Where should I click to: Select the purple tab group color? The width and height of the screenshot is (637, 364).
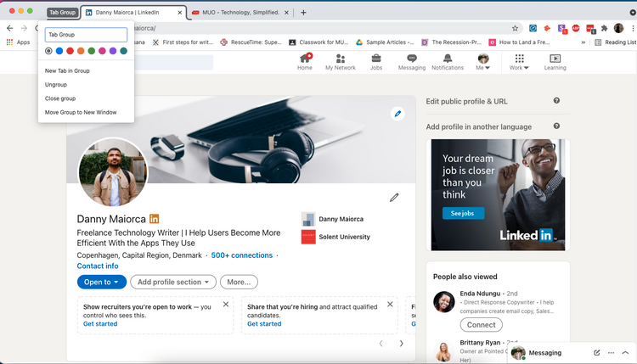pyautogui.click(x=113, y=51)
